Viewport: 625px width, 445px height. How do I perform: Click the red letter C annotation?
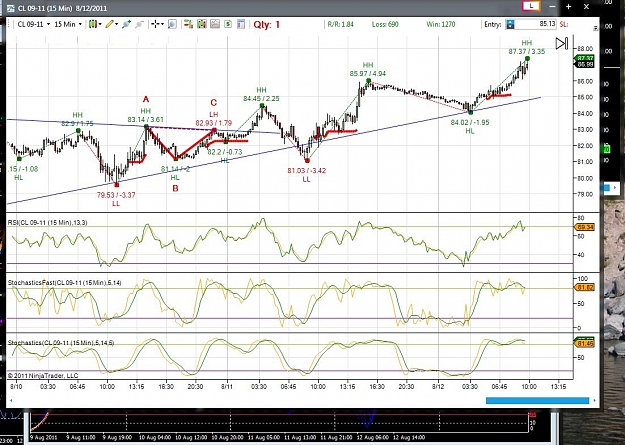pyautogui.click(x=214, y=102)
